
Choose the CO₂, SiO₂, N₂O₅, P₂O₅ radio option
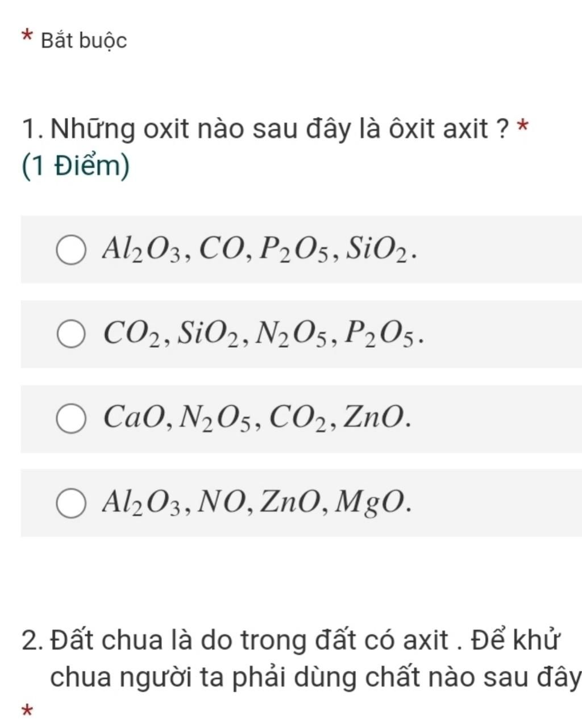tap(71, 335)
